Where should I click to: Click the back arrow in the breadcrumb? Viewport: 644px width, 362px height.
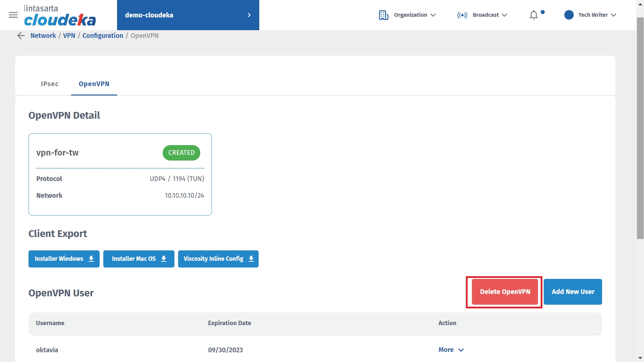[x=21, y=36]
